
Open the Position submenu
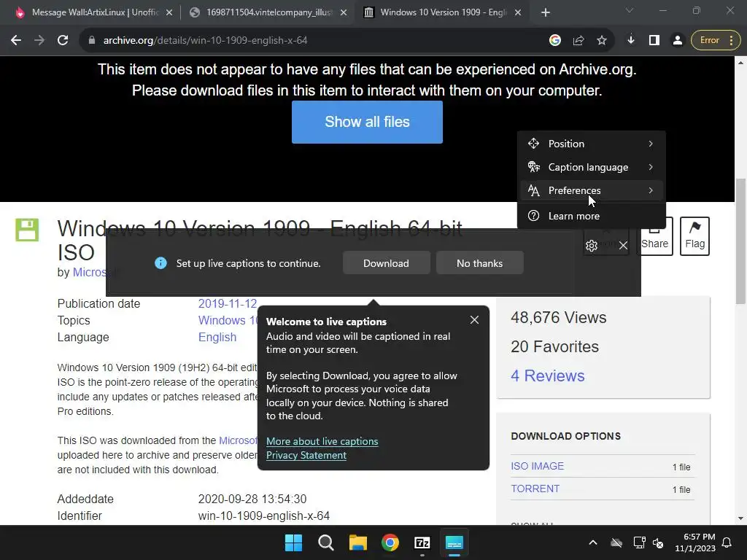(x=591, y=144)
